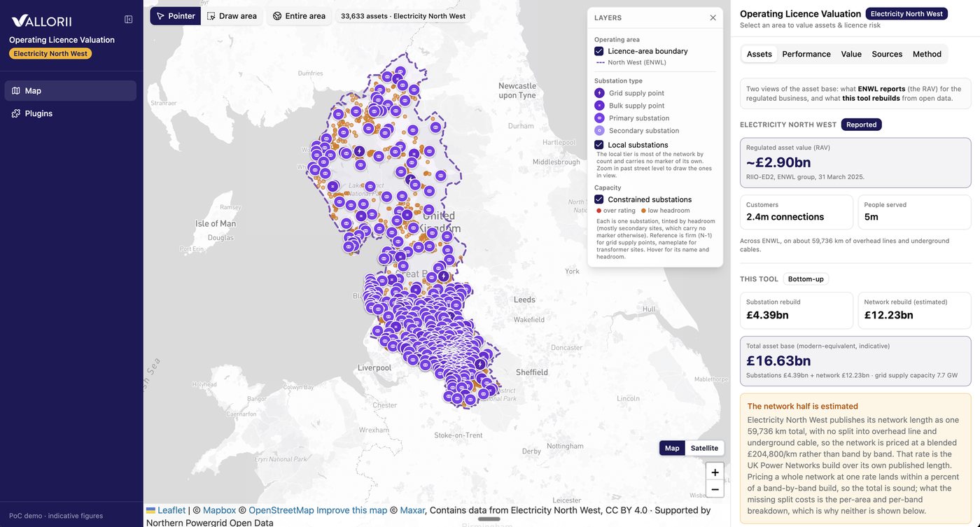Switch the basemap to Satellite view
Screen dimensions: 980x527
pyautogui.click(x=704, y=448)
